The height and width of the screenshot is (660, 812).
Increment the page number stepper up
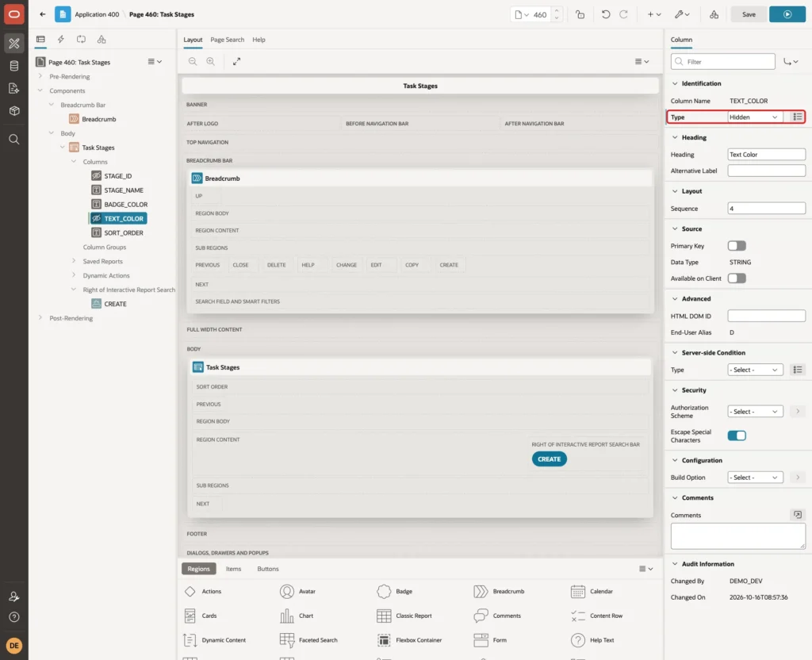[557, 10]
